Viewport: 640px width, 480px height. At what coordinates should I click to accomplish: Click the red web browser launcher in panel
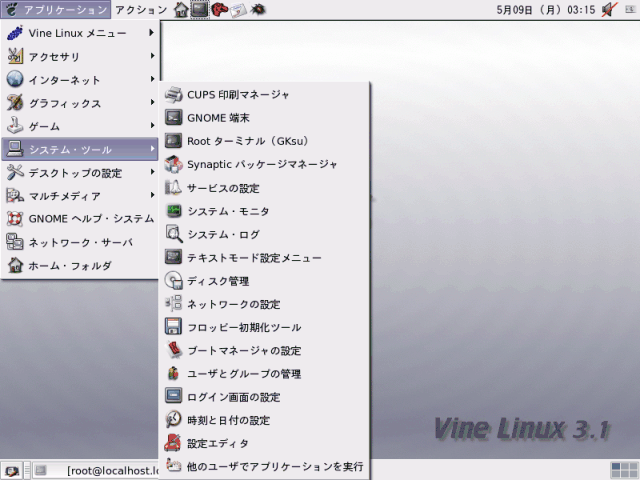(x=220, y=9)
